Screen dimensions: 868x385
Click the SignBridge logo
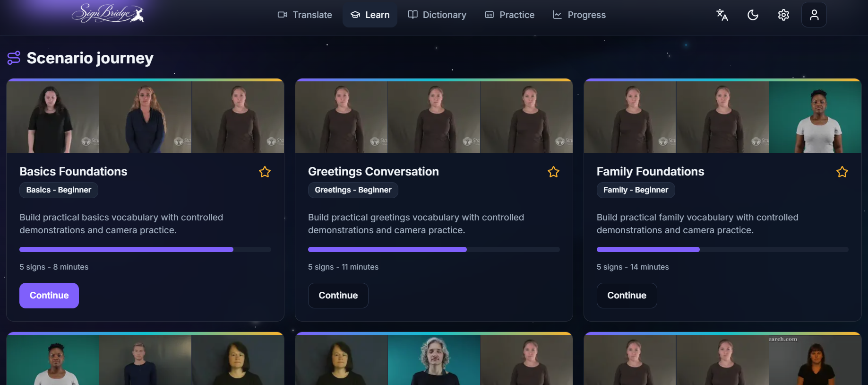108,14
